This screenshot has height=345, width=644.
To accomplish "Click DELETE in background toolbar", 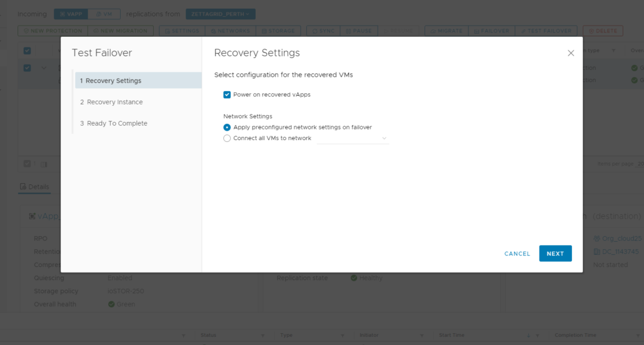I will pos(603,31).
